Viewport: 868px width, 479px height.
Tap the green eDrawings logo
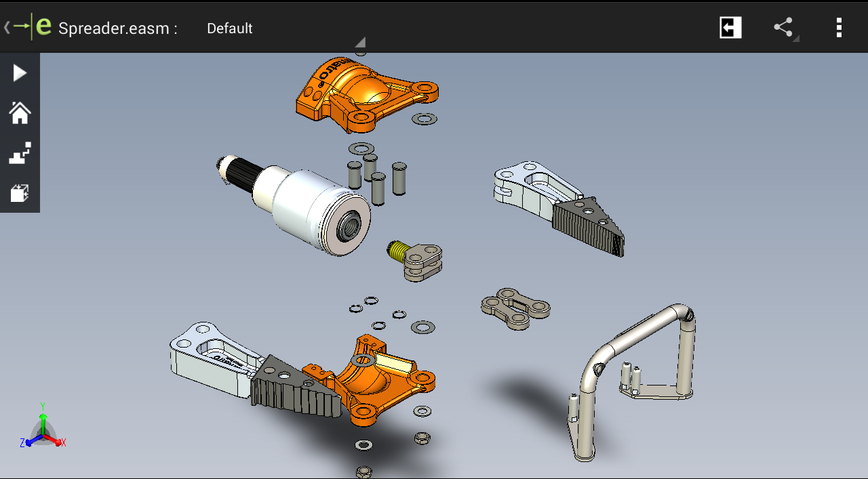(43, 26)
